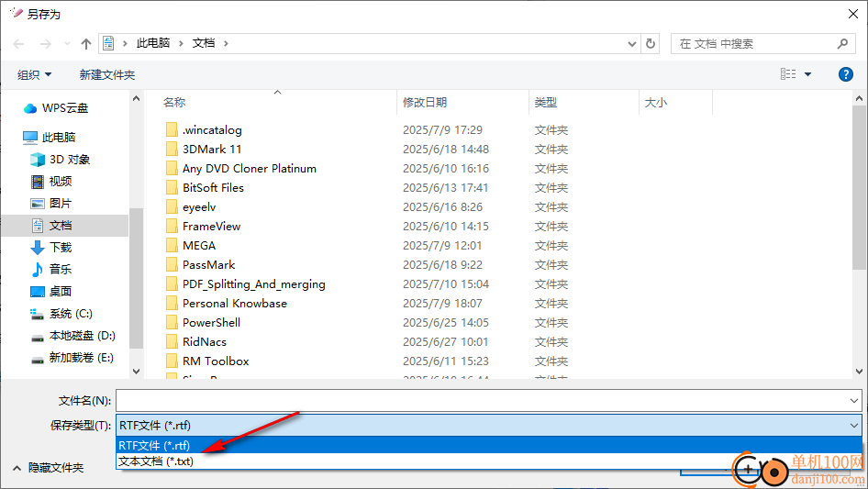Expand chevron after 此电脑 in path
Viewport: 868px width, 489px height.
coord(181,43)
